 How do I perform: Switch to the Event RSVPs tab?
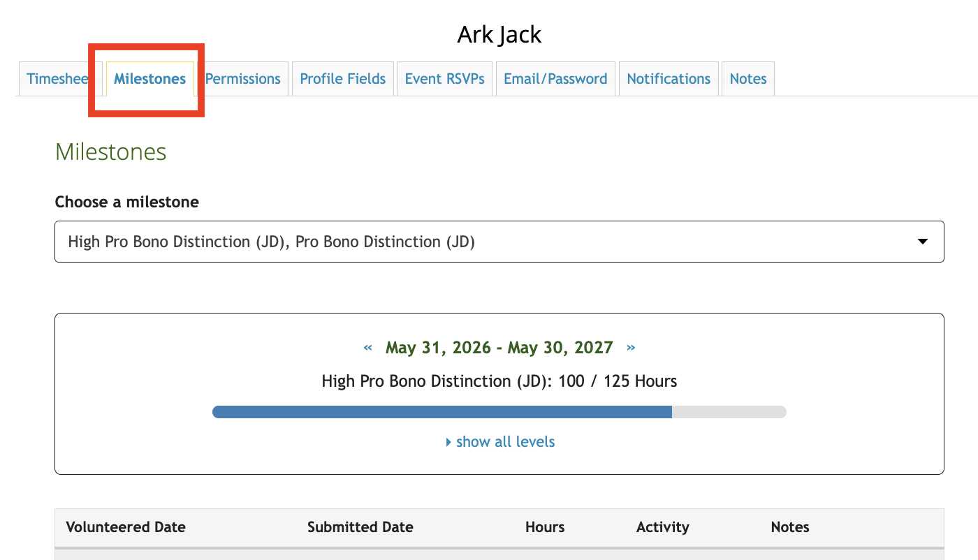(x=445, y=79)
